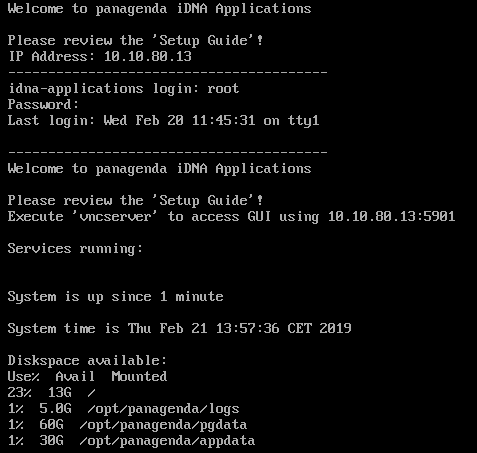Click the /opt/panagenda/pgdata mount path
Image resolution: width=477 pixels, height=453 pixels.
[x=163, y=425]
